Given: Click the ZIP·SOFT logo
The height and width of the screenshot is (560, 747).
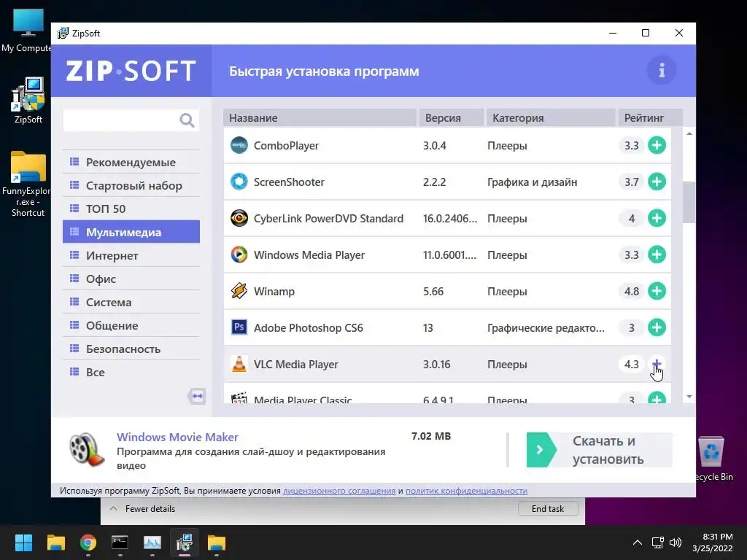Looking at the screenshot, I should [x=131, y=71].
